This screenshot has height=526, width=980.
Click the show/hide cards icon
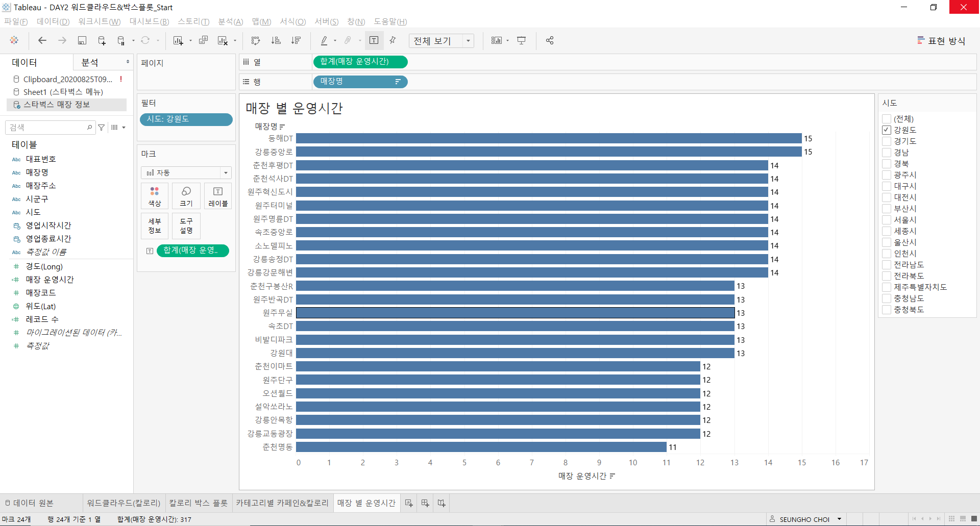click(x=497, y=40)
